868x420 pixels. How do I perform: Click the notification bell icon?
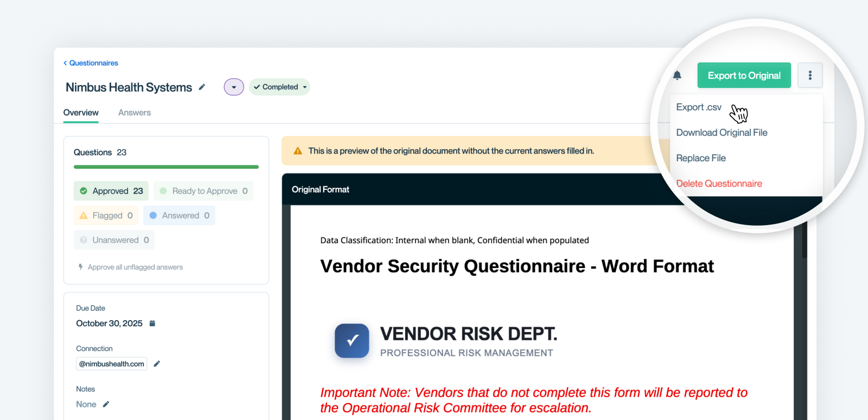pos(677,75)
